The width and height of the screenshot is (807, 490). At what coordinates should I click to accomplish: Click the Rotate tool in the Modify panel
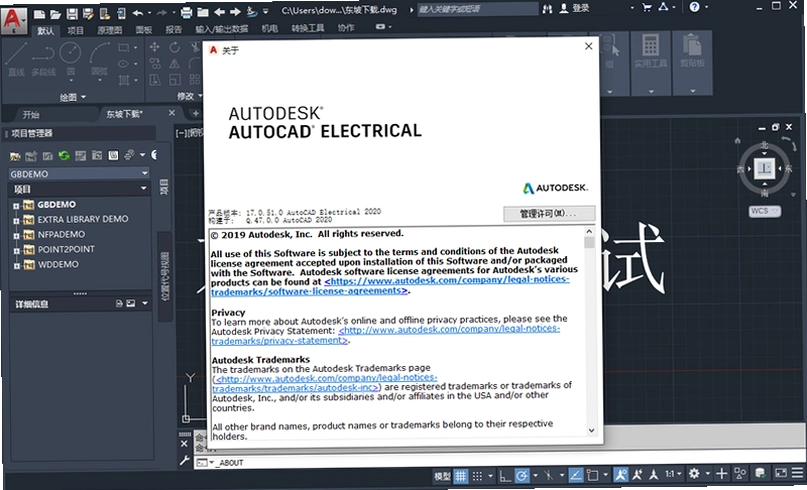(175, 47)
